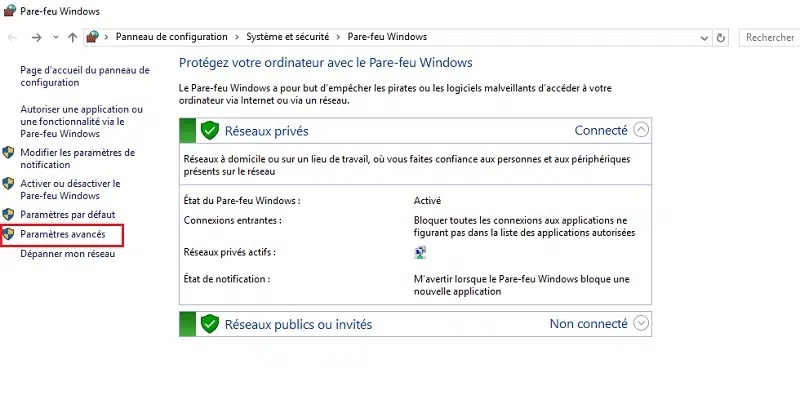This screenshot has height=393, width=800.
Task: Open Paramètres avancés link
Action: pos(63,234)
